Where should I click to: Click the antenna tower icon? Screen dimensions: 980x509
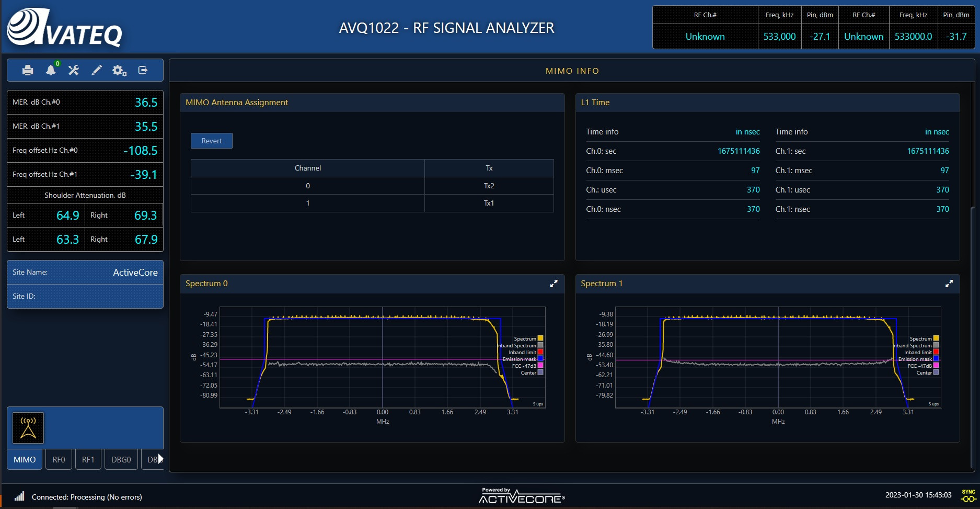pyautogui.click(x=28, y=427)
